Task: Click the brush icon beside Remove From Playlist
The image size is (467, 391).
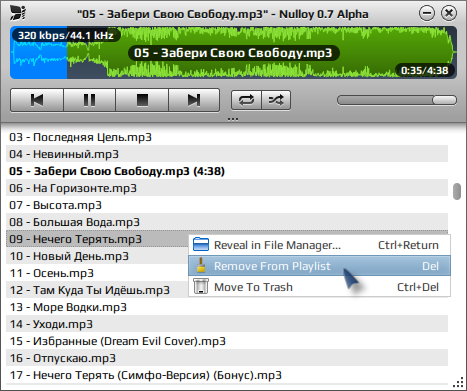Action: (x=201, y=265)
